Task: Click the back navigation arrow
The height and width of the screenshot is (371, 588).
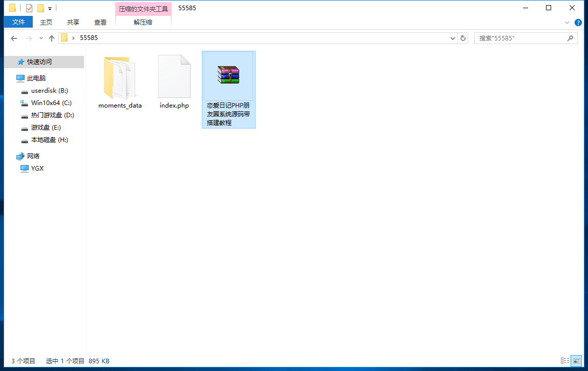Action: tap(14, 38)
